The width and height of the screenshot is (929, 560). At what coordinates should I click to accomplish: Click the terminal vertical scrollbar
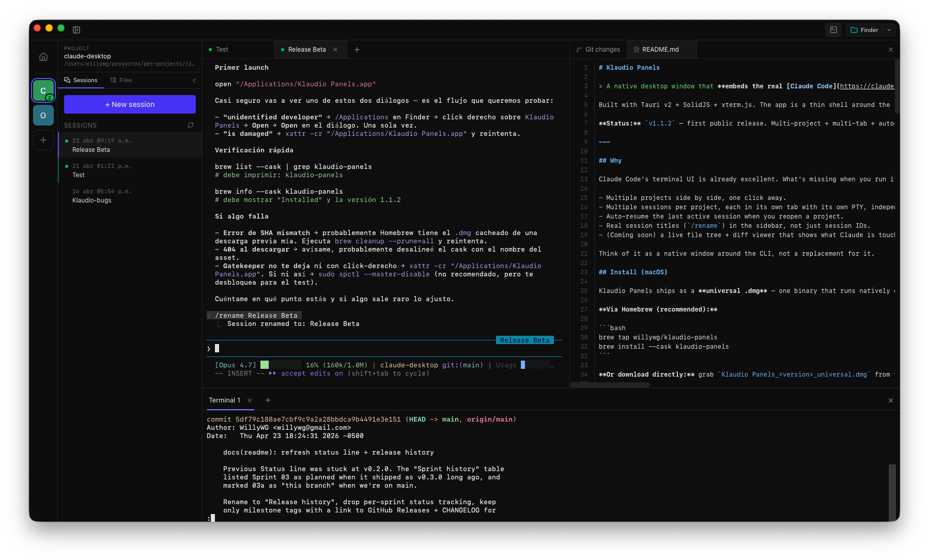click(x=892, y=492)
